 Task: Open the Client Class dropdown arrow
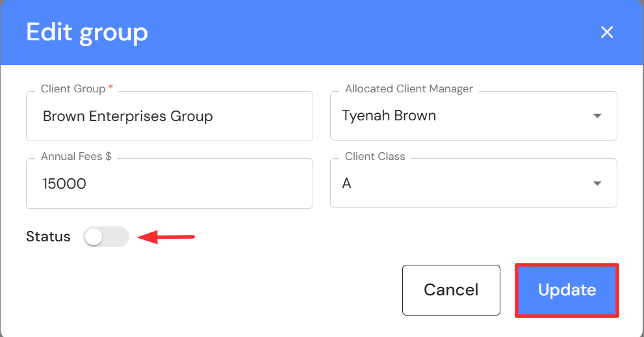click(597, 184)
